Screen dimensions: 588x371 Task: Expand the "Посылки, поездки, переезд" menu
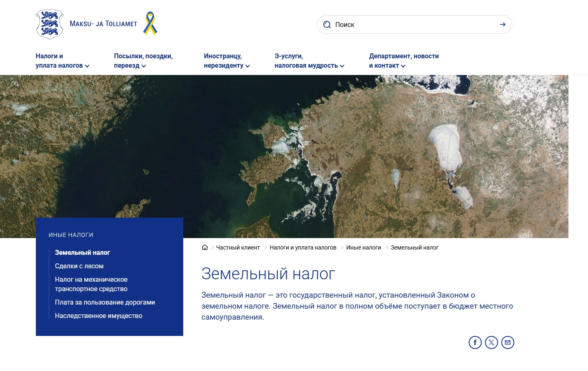[143, 61]
